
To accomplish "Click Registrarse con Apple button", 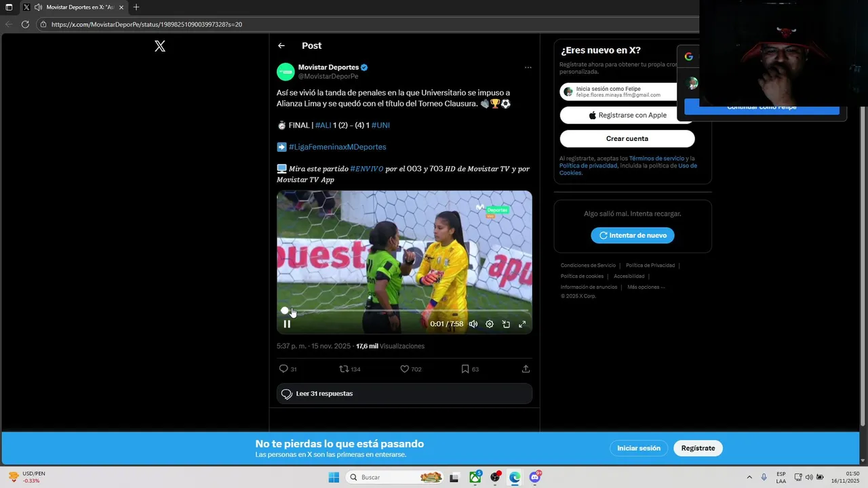I will [627, 115].
